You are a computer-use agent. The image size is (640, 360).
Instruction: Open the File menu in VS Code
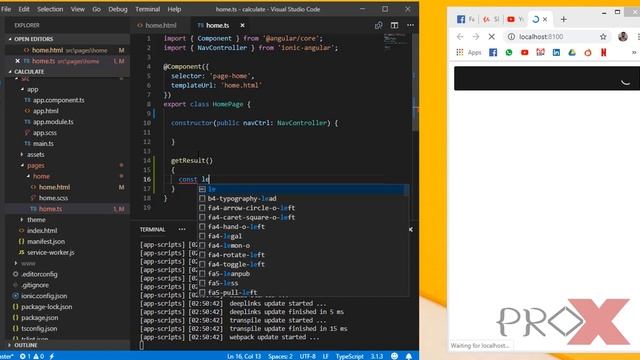pos(6,9)
